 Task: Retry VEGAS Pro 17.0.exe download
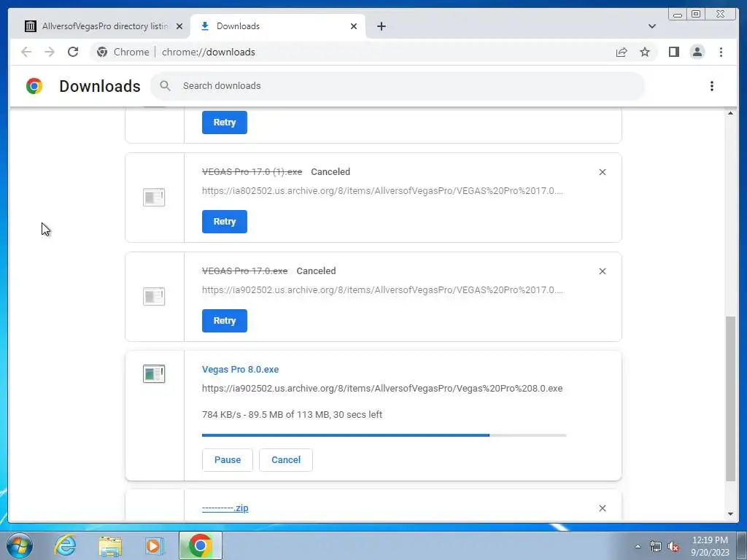[225, 321]
